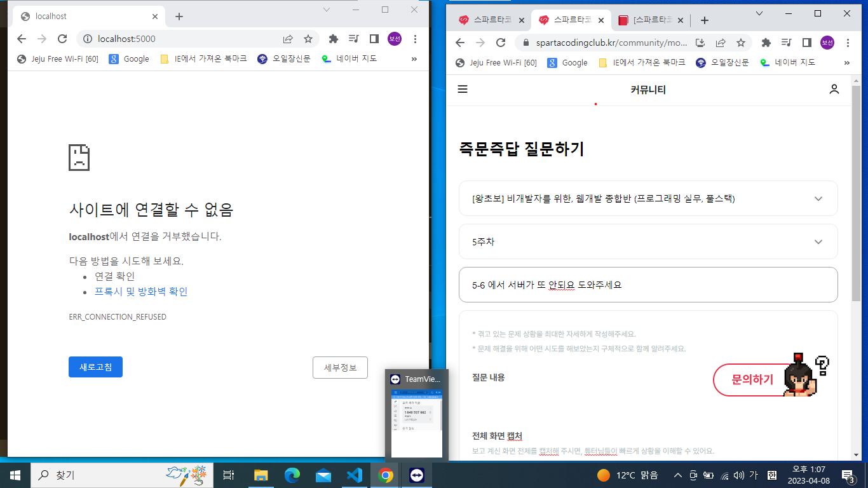The image size is (868, 488).
Task: Bookmark the Sparta page with the star icon
Action: [741, 43]
